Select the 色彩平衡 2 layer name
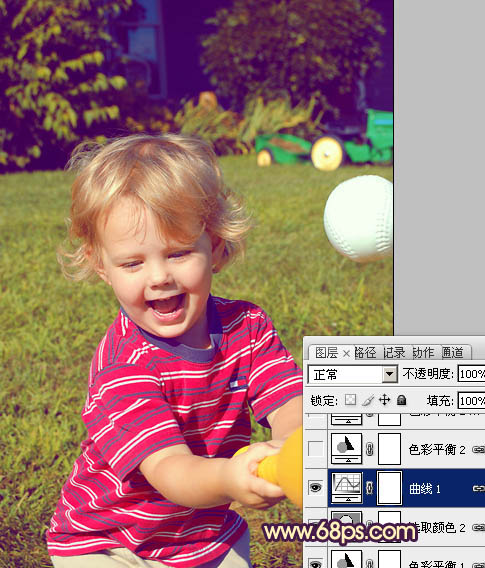The height and width of the screenshot is (568, 485). point(437,450)
